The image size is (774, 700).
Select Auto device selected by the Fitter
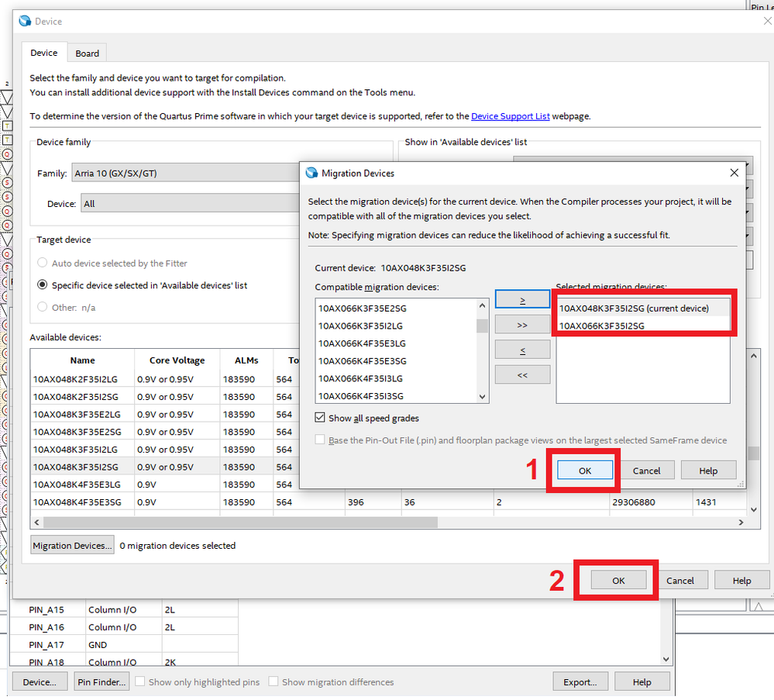coord(43,263)
